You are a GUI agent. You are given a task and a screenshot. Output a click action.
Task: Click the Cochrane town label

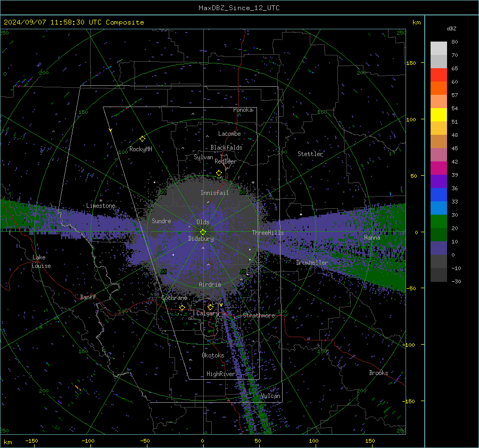click(174, 298)
